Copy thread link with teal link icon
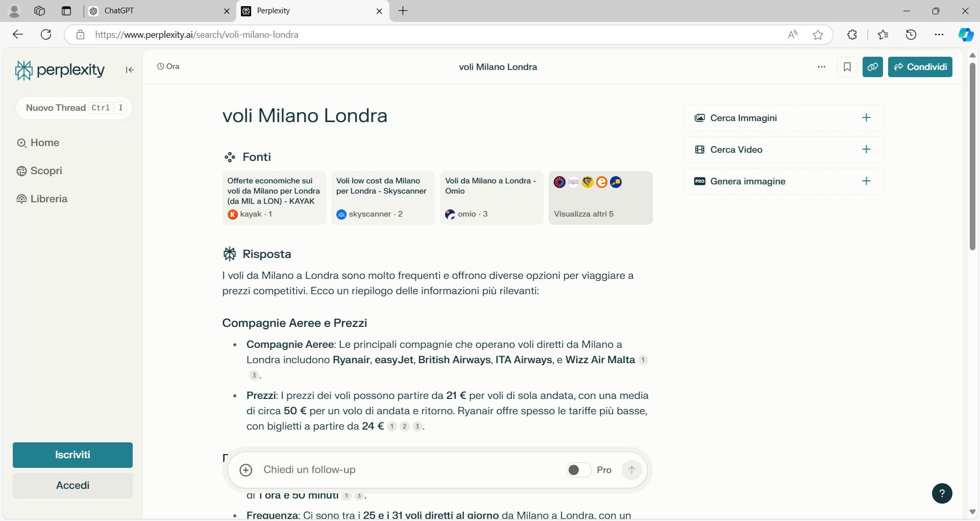This screenshot has height=521, width=980. point(872,67)
